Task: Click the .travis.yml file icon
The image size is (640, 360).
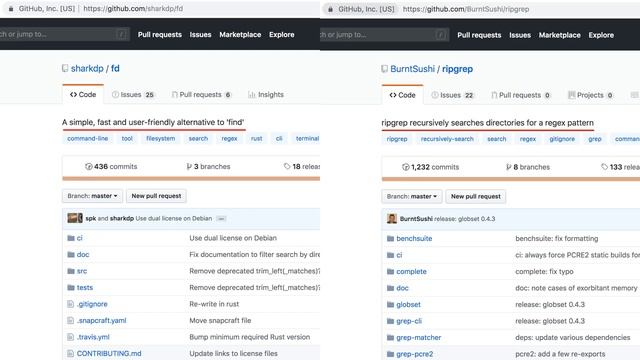Action: (71, 337)
